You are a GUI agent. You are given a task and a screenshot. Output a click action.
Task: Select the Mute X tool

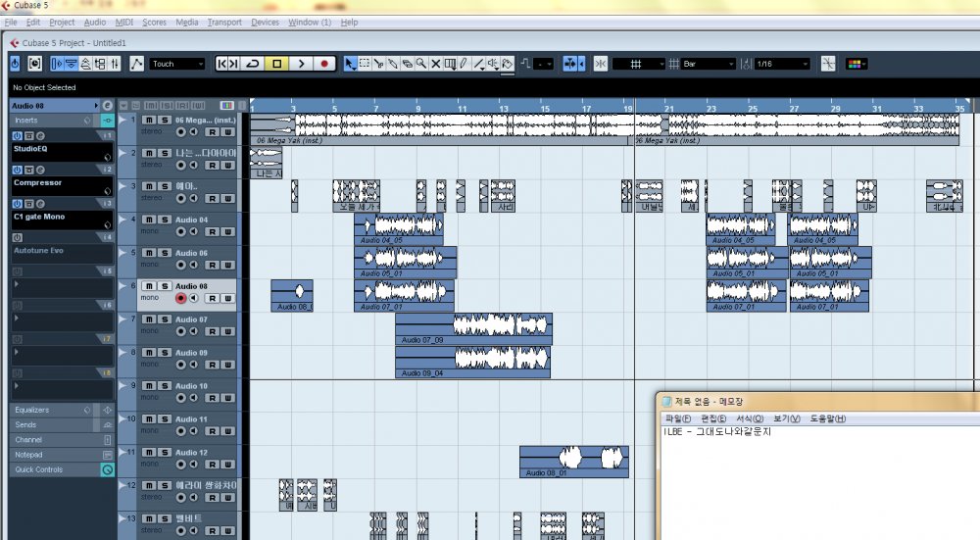436,64
